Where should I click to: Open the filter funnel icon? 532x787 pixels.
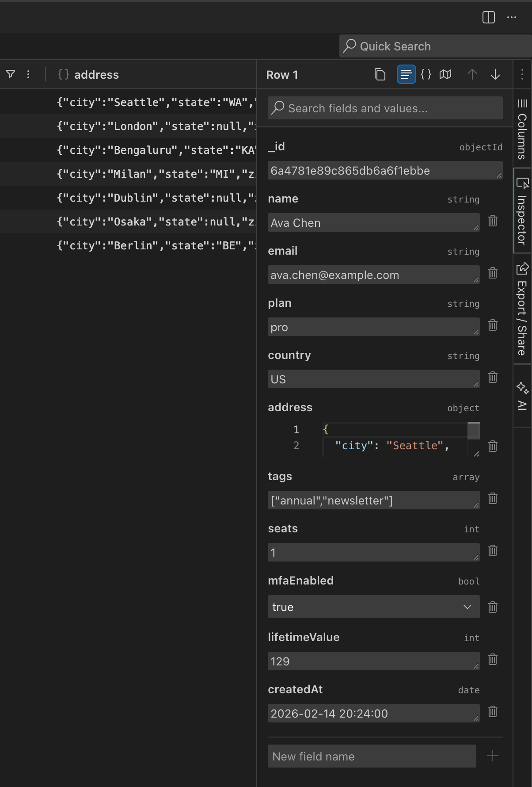pos(11,74)
